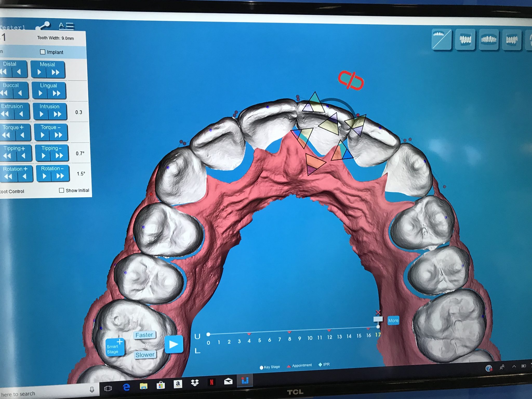
Task: Open Microsoft Edge from taskbar
Action: coord(126,387)
